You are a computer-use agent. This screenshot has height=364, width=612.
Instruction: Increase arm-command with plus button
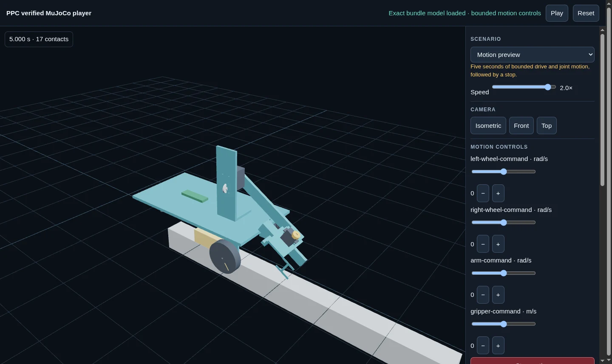[498, 295]
